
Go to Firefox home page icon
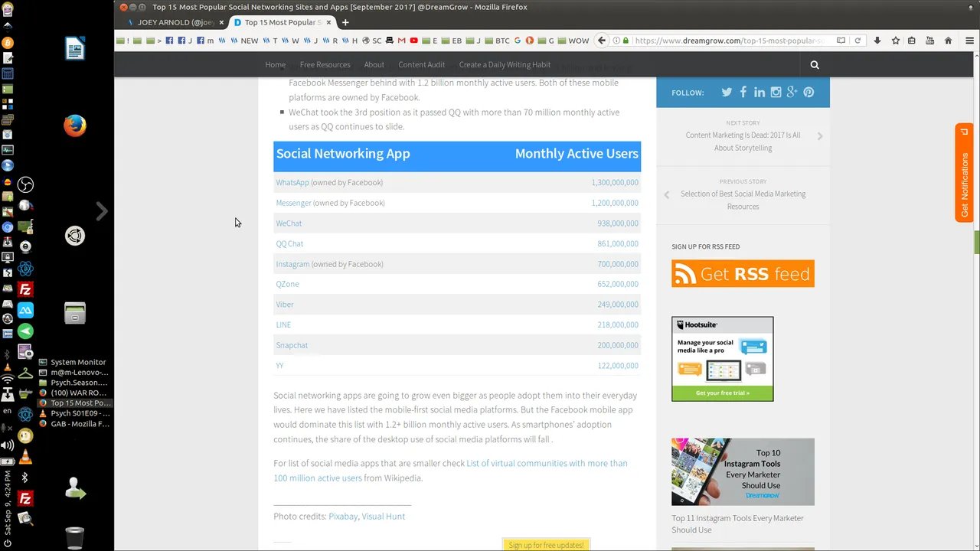tap(948, 41)
